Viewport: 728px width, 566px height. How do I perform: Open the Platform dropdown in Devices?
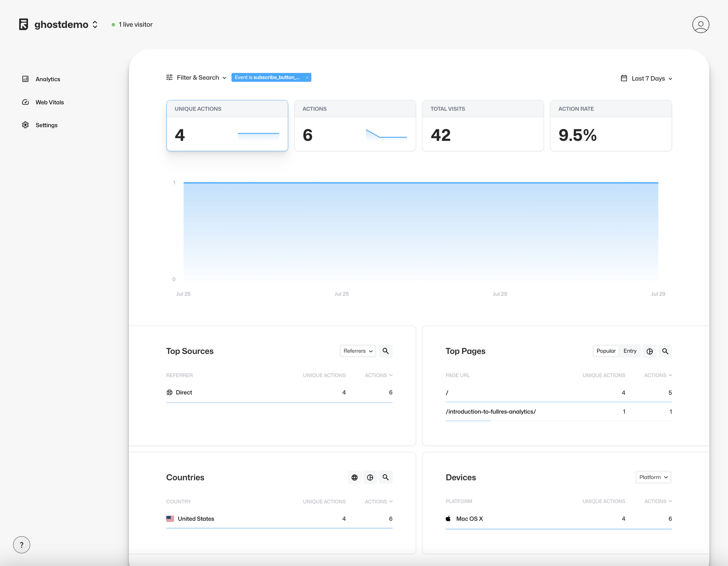[x=653, y=477]
